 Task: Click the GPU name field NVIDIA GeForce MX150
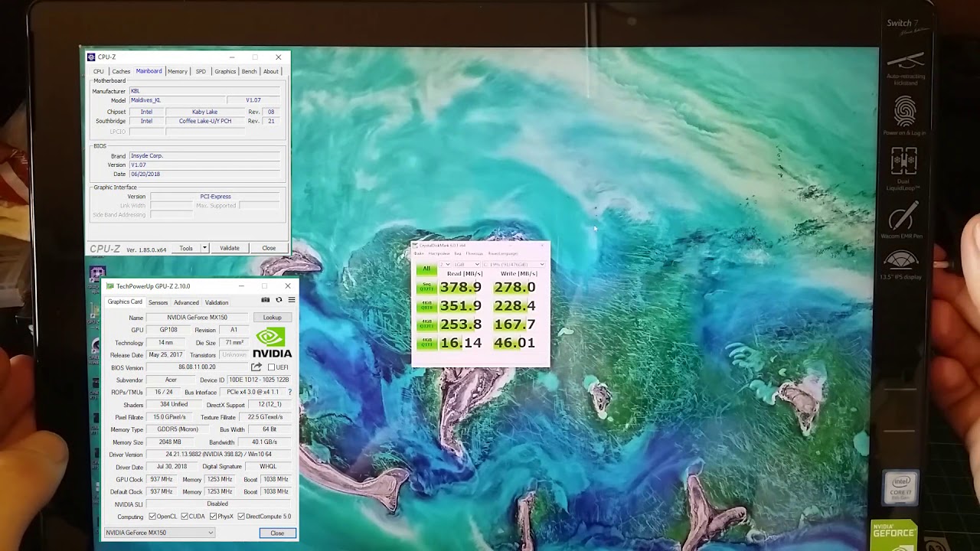[197, 318]
